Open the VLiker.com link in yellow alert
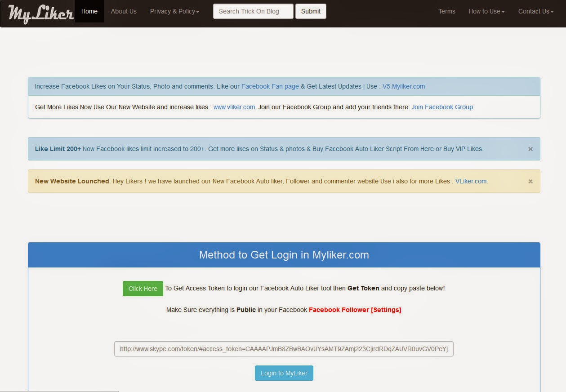The width and height of the screenshot is (566, 392). (x=471, y=181)
